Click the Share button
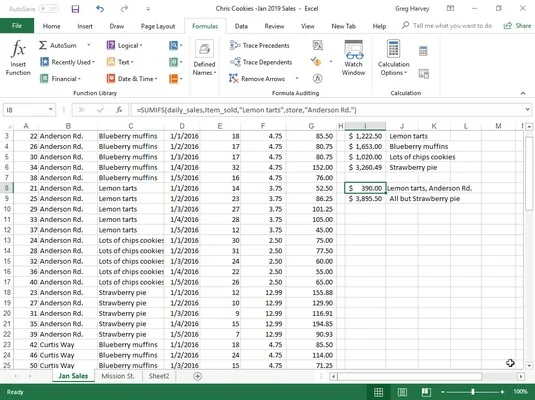The height and width of the screenshot is (400, 535). [x=517, y=26]
